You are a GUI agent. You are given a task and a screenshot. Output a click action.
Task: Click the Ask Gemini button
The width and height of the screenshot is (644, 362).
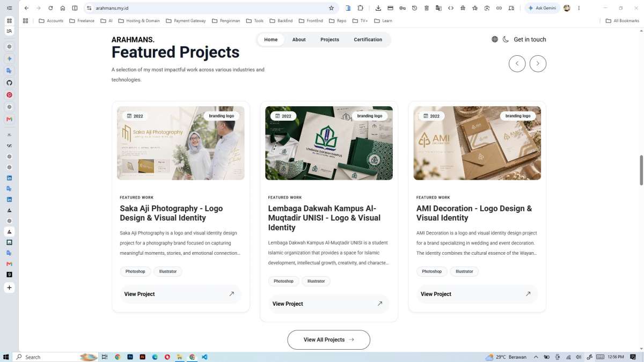coord(542,8)
